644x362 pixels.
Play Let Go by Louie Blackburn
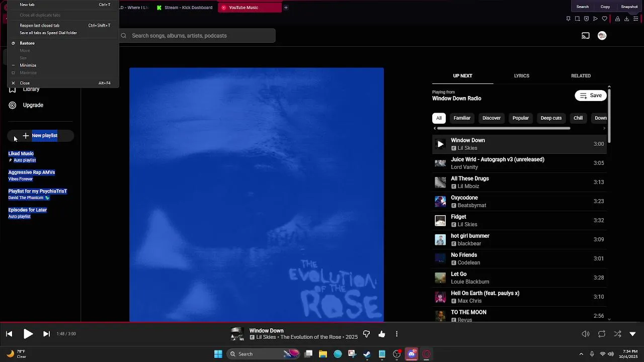[x=519, y=278]
